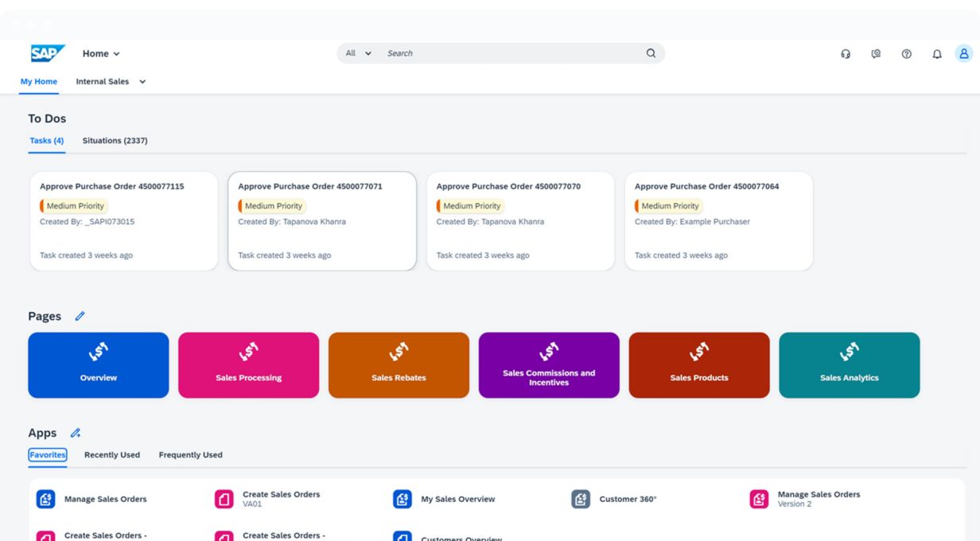Edit Apps using the pencil icon
This screenshot has height=541, width=980.
coord(76,434)
